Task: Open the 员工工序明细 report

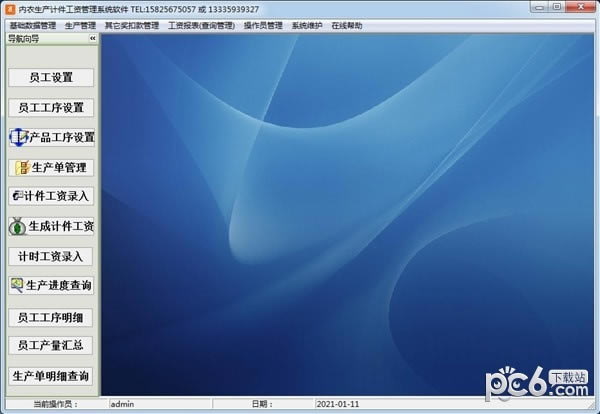Action: click(52, 316)
